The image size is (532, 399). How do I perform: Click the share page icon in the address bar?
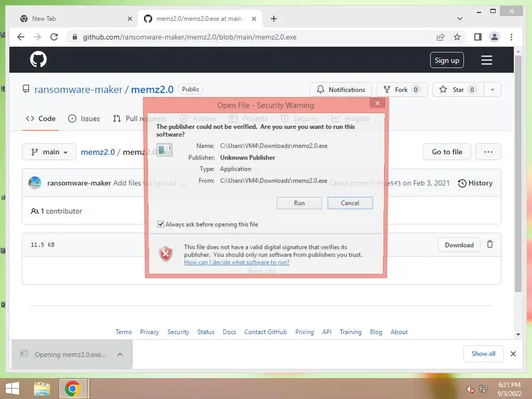coord(441,37)
